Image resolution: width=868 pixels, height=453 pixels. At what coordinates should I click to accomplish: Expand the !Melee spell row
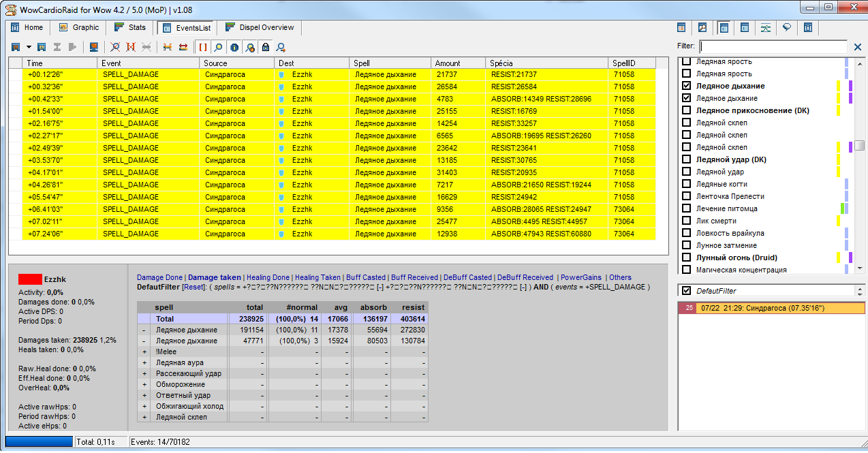[144, 352]
